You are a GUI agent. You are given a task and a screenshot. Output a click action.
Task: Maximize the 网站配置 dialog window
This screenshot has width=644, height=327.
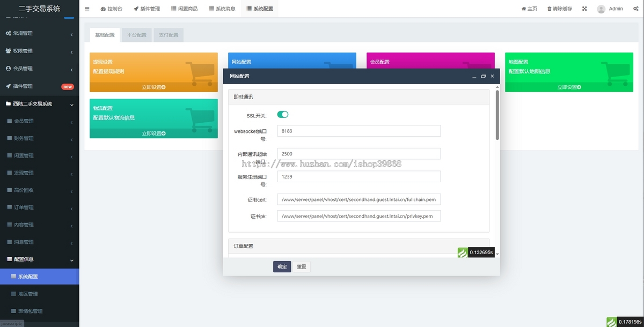(483, 76)
